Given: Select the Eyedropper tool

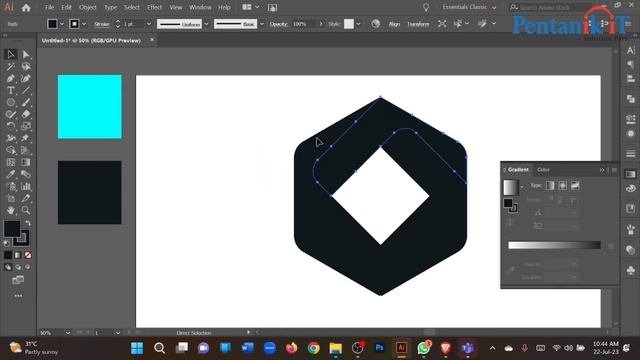Looking at the screenshot, I should click(x=11, y=174).
